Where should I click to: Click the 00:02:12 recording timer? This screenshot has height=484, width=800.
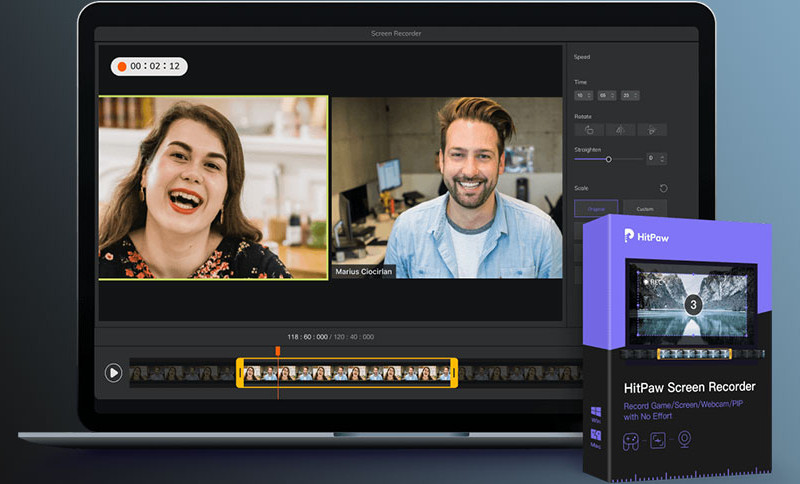pyautogui.click(x=149, y=66)
